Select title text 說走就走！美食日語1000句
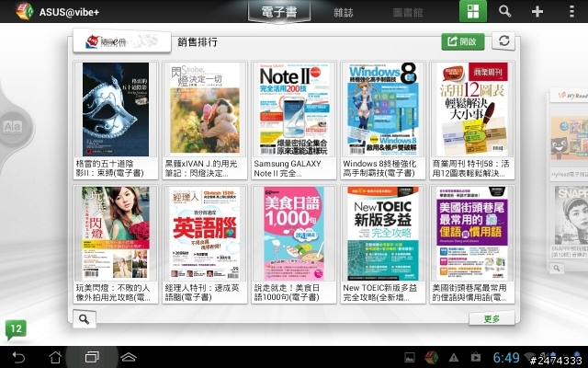 [x=287, y=293]
